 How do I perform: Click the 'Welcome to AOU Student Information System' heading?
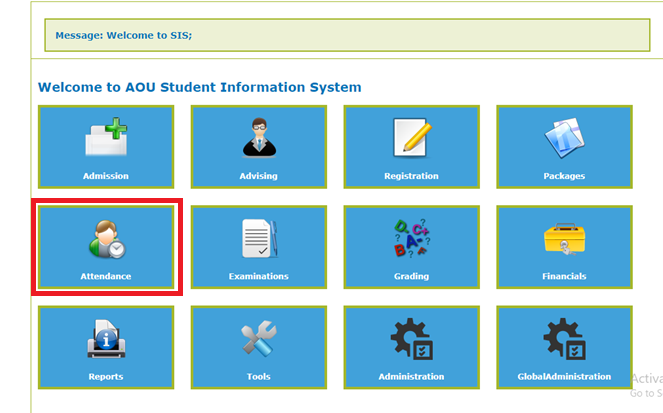(200, 87)
